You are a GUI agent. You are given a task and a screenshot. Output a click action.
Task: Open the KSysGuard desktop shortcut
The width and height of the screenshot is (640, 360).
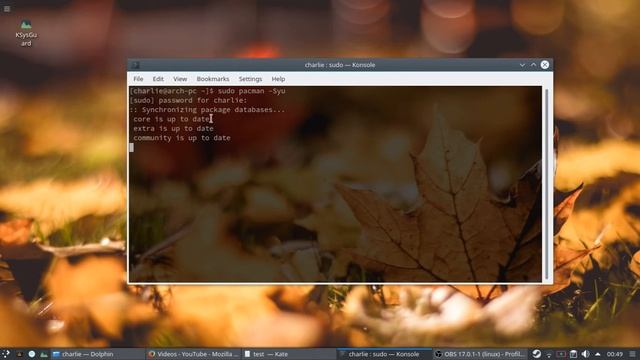tap(26, 33)
